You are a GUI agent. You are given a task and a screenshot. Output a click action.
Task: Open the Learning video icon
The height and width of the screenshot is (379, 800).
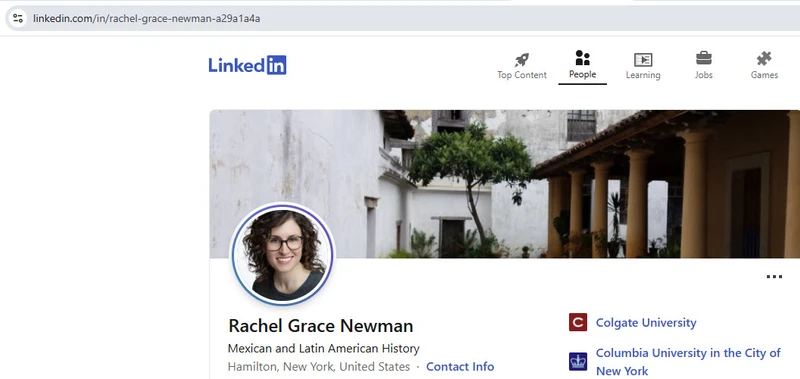click(643, 60)
